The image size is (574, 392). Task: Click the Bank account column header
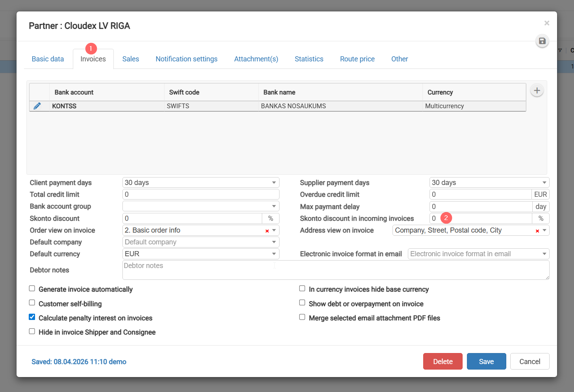pyautogui.click(x=107, y=92)
